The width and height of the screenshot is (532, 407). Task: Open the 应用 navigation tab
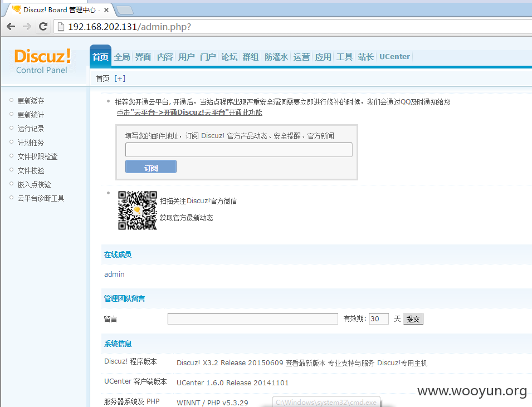pos(323,57)
